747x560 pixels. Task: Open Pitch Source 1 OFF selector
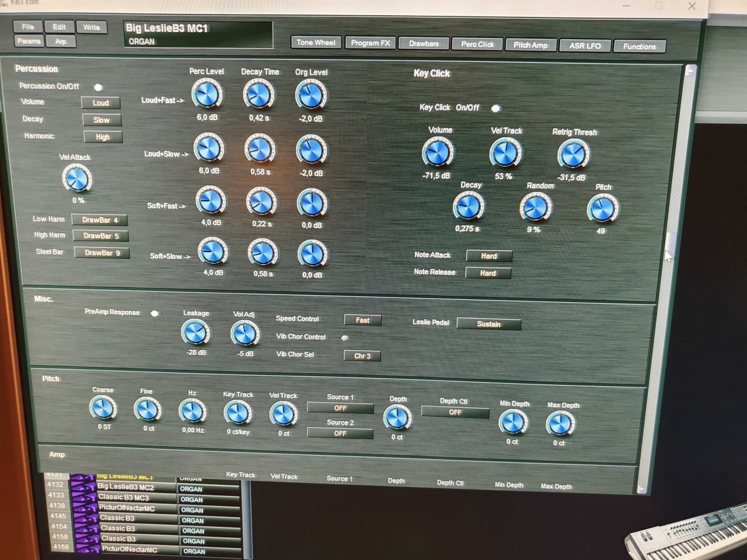[340, 408]
